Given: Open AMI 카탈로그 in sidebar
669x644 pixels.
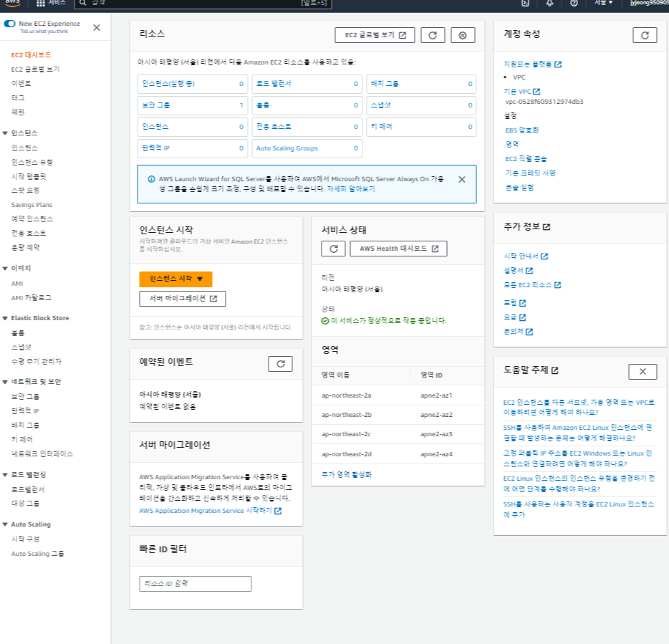Looking at the screenshot, I should [x=31, y=298].
